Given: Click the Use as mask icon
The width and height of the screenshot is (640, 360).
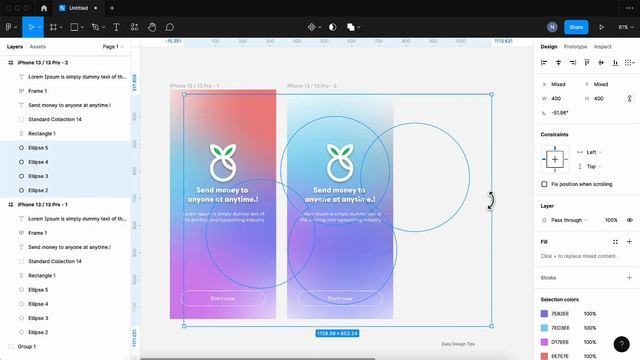Looking at the screenshot, I should point(333,27).
